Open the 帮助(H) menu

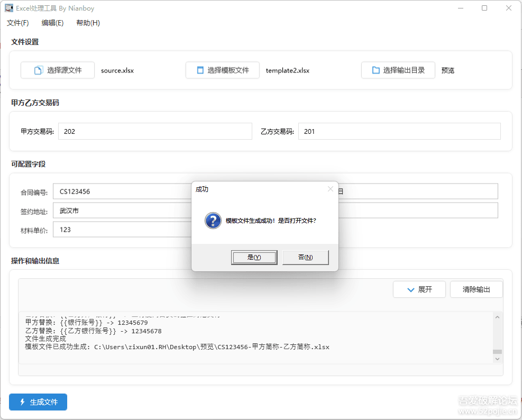tap(88, 23)
